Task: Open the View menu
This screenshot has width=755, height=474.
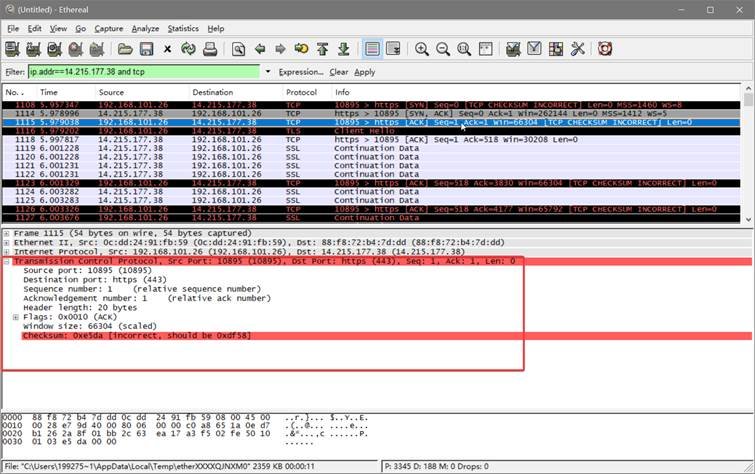Action: 58,29
